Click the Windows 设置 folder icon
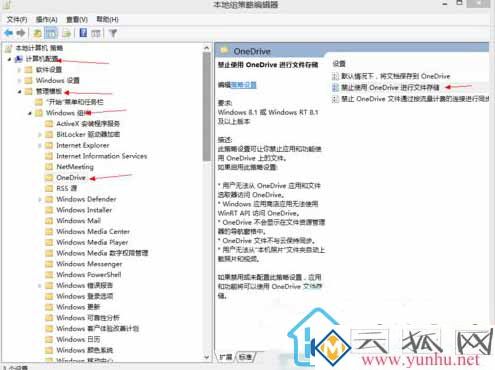The image size is (495, 370). tap(29, 80)
